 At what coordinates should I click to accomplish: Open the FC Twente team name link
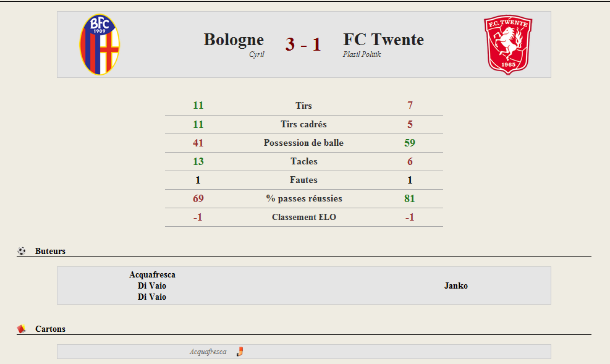(383, 40)
